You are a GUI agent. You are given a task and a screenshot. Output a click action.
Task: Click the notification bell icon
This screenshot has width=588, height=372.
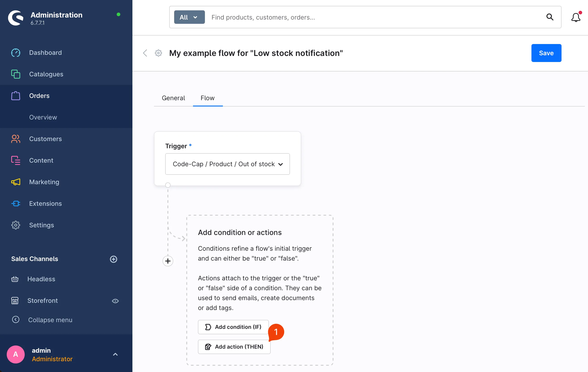click(576, 17)
